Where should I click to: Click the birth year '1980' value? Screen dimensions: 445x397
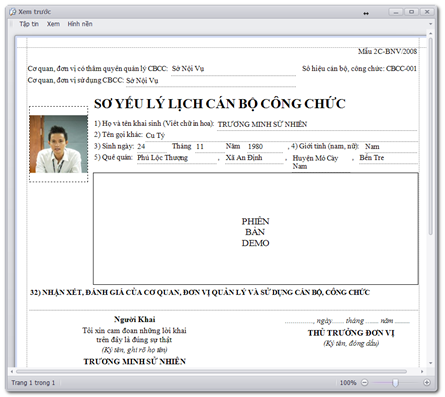255,147
